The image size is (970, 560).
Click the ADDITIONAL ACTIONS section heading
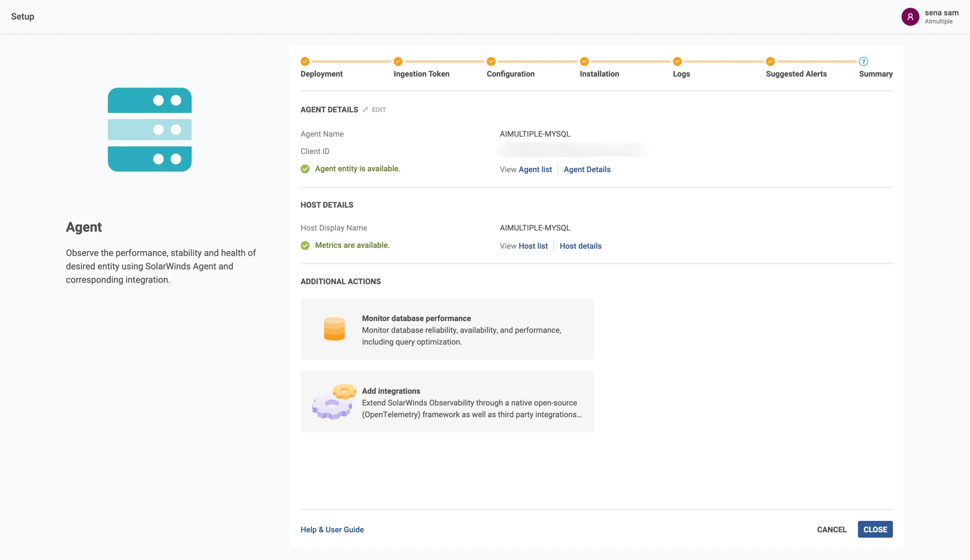click(340, 282)
